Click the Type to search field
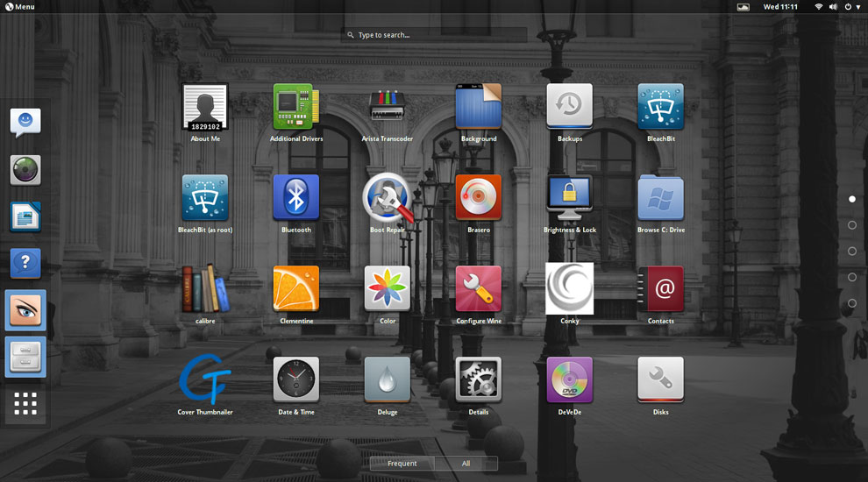 pos(434,35)
